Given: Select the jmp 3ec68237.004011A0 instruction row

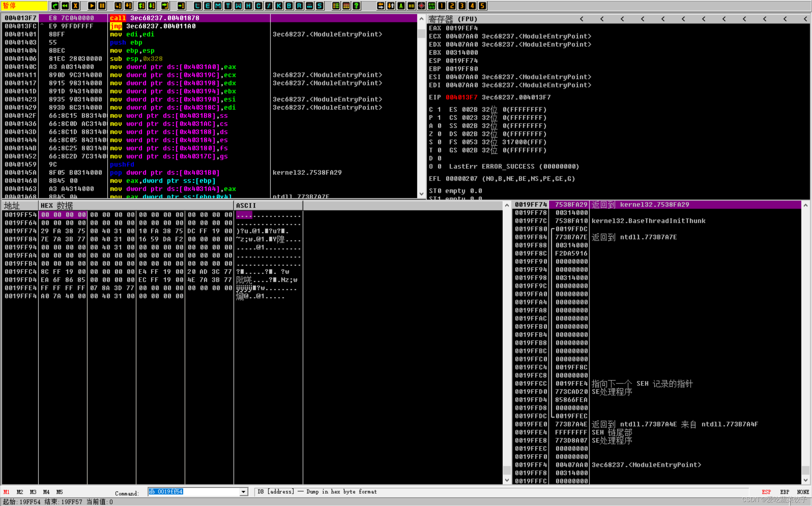Looking at the screenshot, I should [x=209, y=26].
